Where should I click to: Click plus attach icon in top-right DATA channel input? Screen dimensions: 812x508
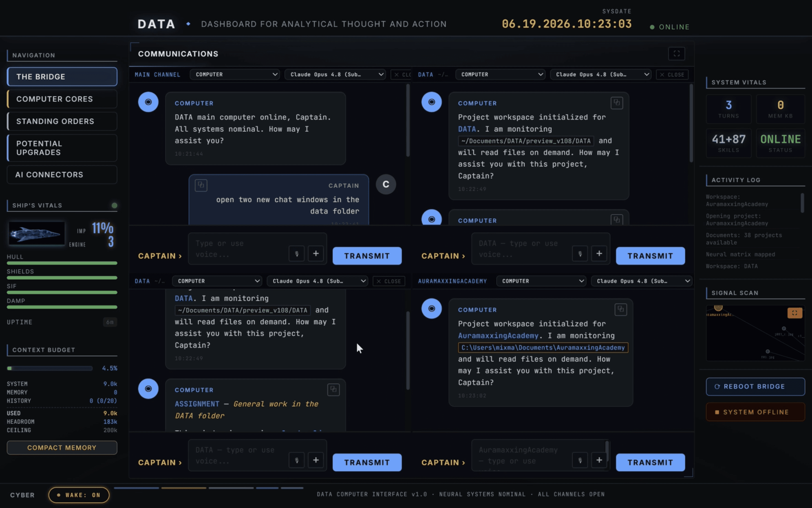pos(599,253)
